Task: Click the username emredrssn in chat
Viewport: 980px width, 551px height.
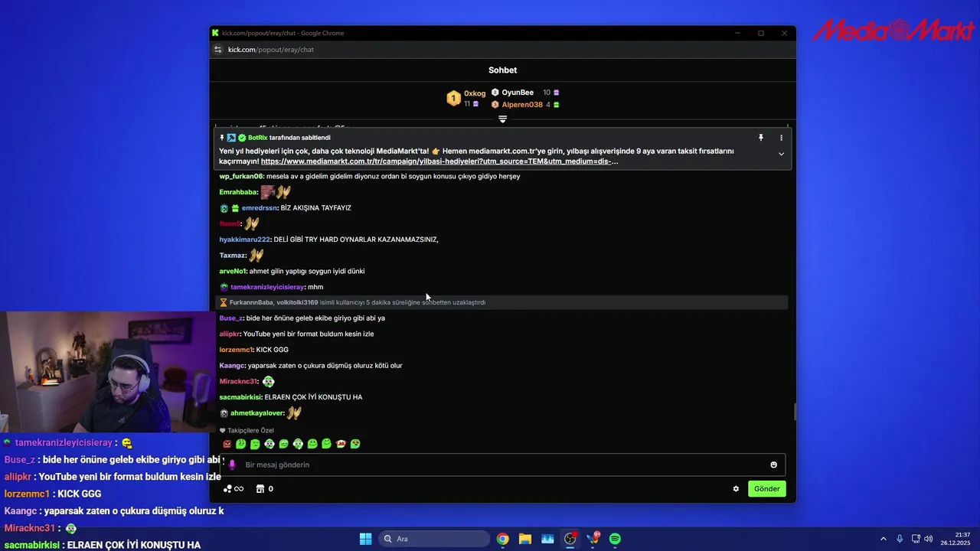Action: click(260, 208)
